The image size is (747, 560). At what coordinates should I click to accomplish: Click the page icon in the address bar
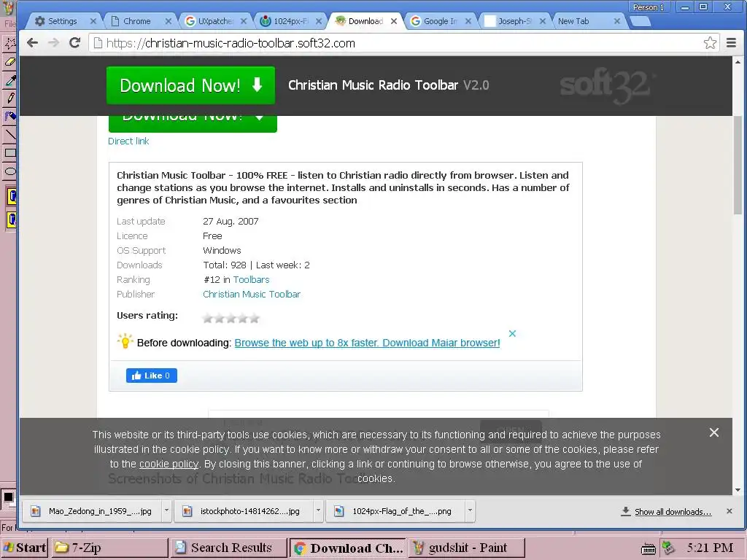coord(98,43)
